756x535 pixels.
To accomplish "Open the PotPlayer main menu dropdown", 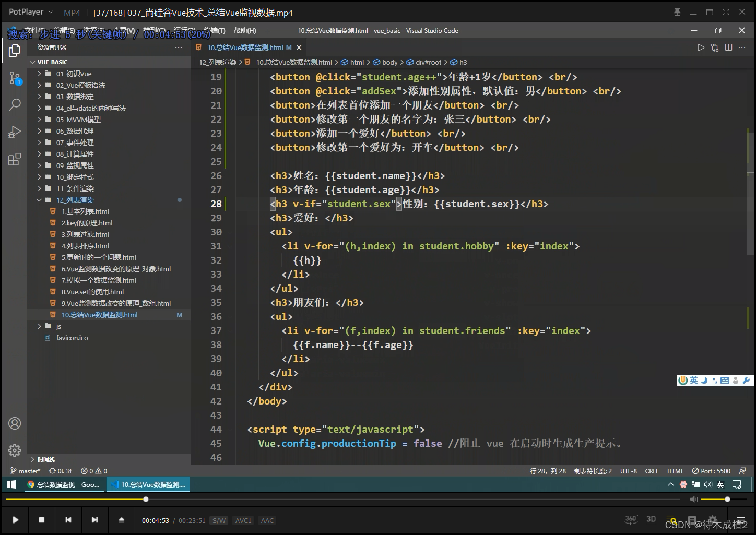I will point(31,11).
